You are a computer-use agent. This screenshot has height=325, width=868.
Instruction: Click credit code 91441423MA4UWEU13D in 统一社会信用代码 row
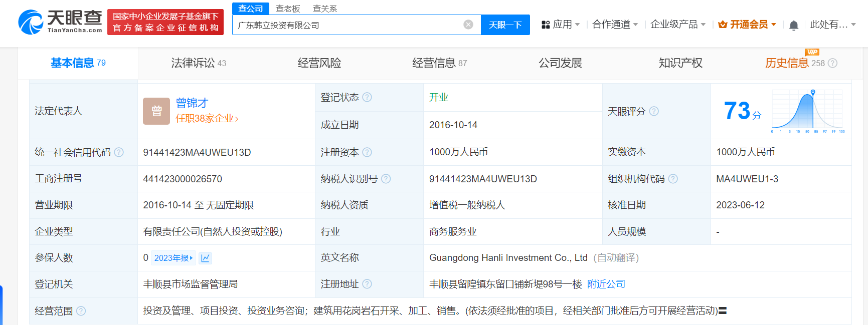click(197, 152)
